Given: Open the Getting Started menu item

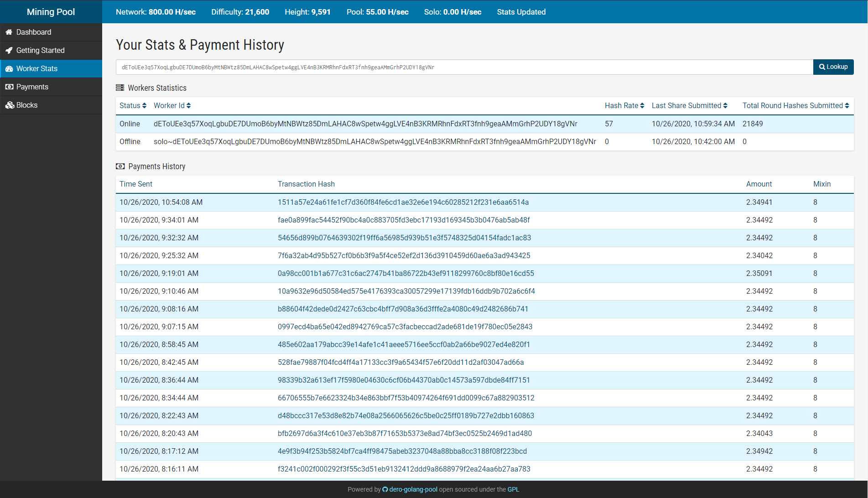Looking at the screenshot, I should 51,50.
